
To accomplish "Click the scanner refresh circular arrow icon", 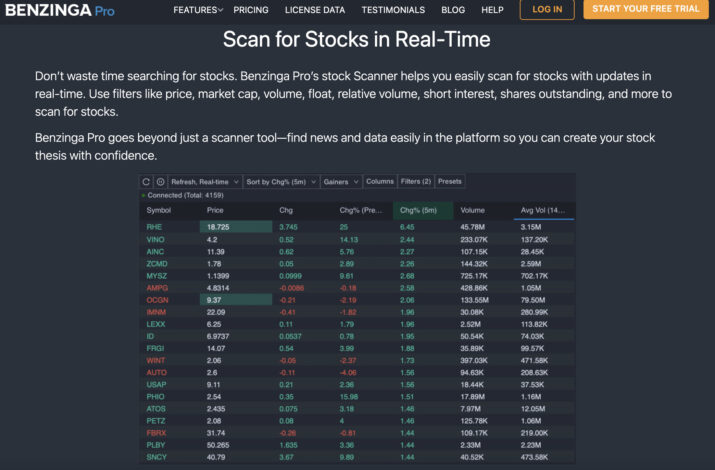I will [146, 182].
